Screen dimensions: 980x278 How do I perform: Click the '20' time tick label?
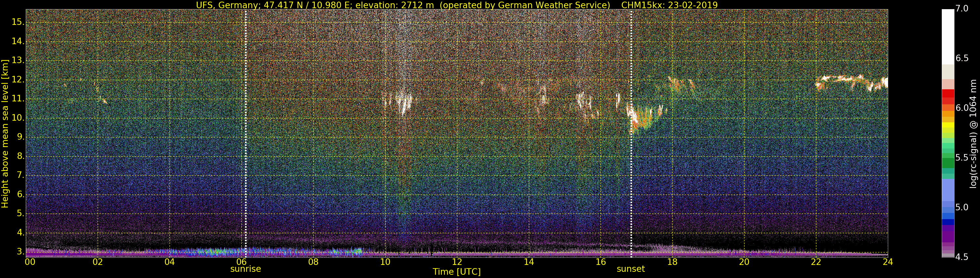coord(744,262)
